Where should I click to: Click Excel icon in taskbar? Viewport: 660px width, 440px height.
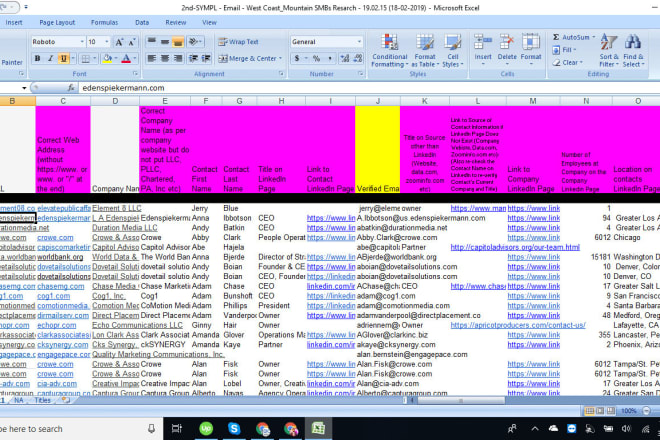(x=318, y=429)
